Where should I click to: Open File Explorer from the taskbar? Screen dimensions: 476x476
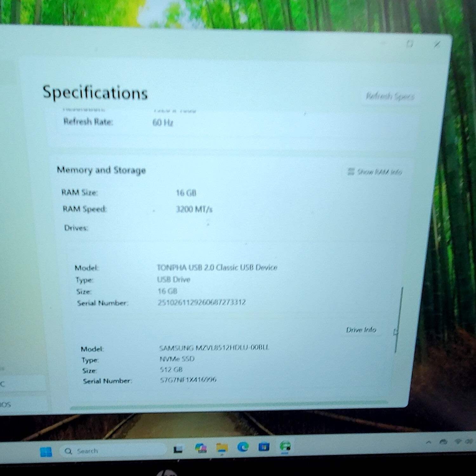point(222,448)
